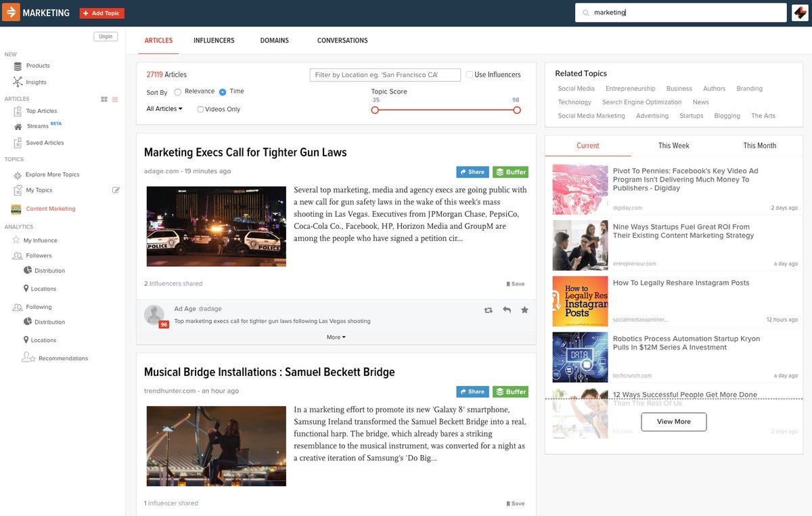Switch to the Domains tab
Viewport: 812px width, 516px height.
pyautogui.click(x=275, y=41)
